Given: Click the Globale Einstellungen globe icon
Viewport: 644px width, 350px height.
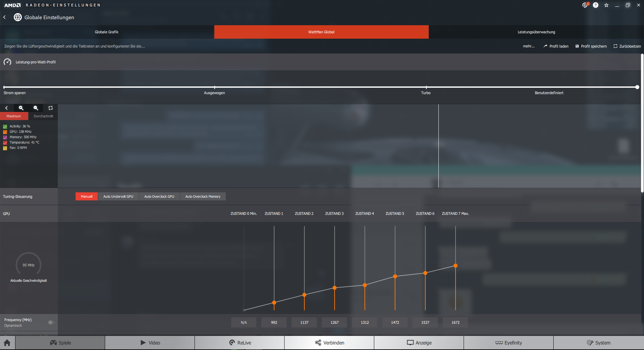Looking at the screenshot, I should point(17,17).
